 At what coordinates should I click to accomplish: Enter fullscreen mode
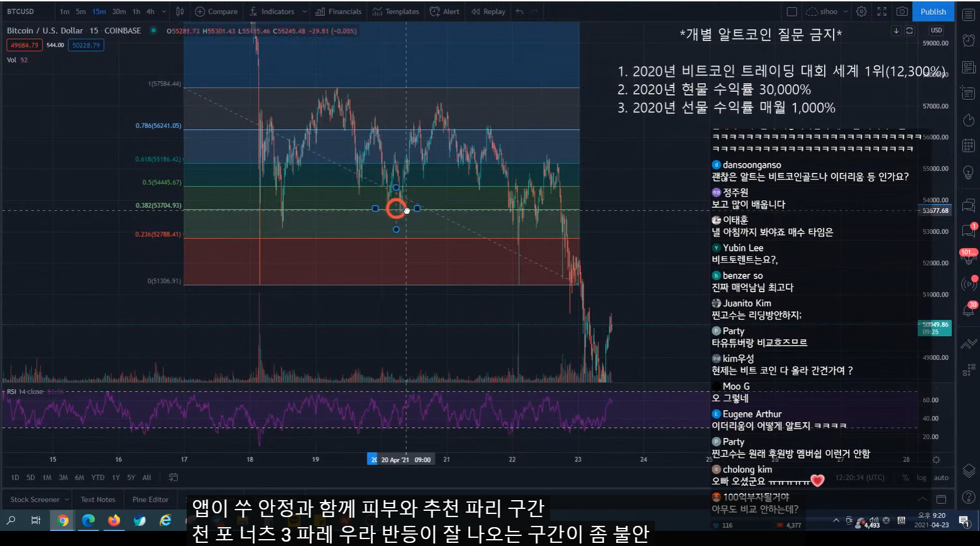pyautogui.click(x=882, y=11)
